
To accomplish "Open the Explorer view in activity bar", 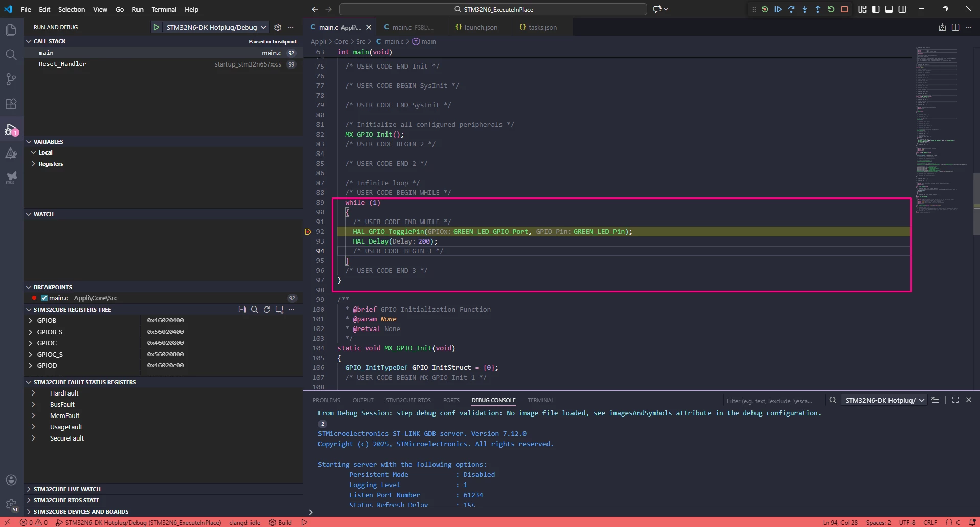I will [x=11, y=30].
